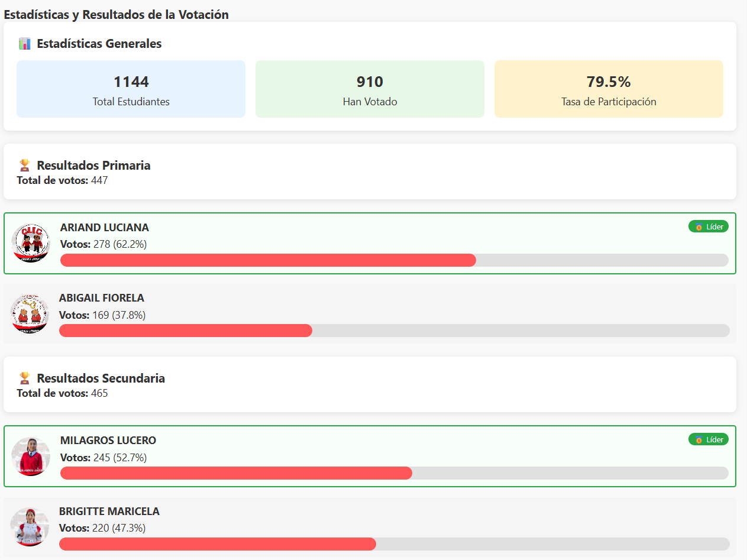Click the bar chart icon beside Estadísticas Generales
747x560 pixels.
point(24,44)
